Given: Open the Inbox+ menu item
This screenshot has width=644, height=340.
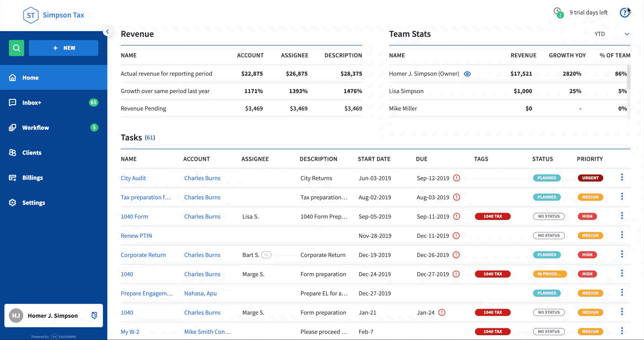Looking at the screenshot, I should tap(54, 103).
